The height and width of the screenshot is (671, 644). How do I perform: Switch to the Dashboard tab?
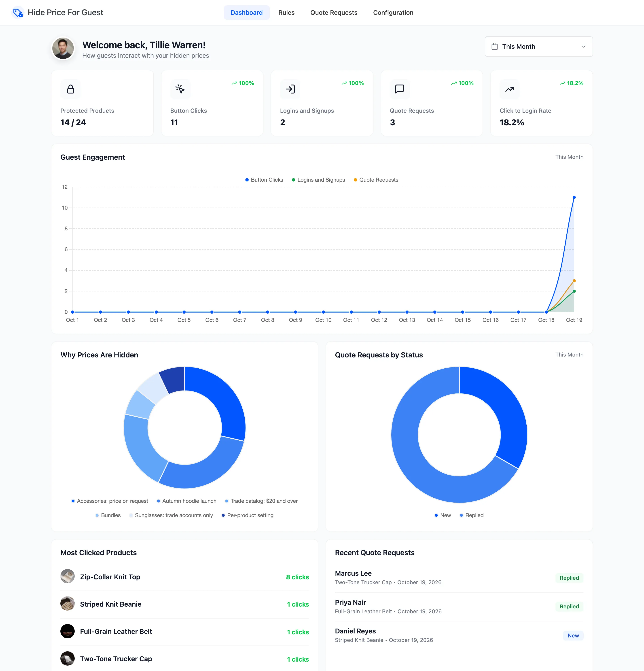point(246,13)
